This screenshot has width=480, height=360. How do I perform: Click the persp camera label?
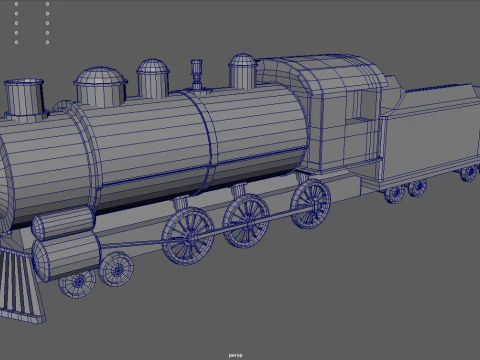235,355
